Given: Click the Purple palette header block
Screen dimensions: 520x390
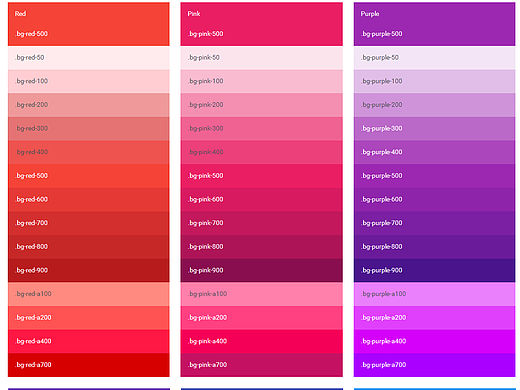Looking at the screenshot, I should click(434, 24).
